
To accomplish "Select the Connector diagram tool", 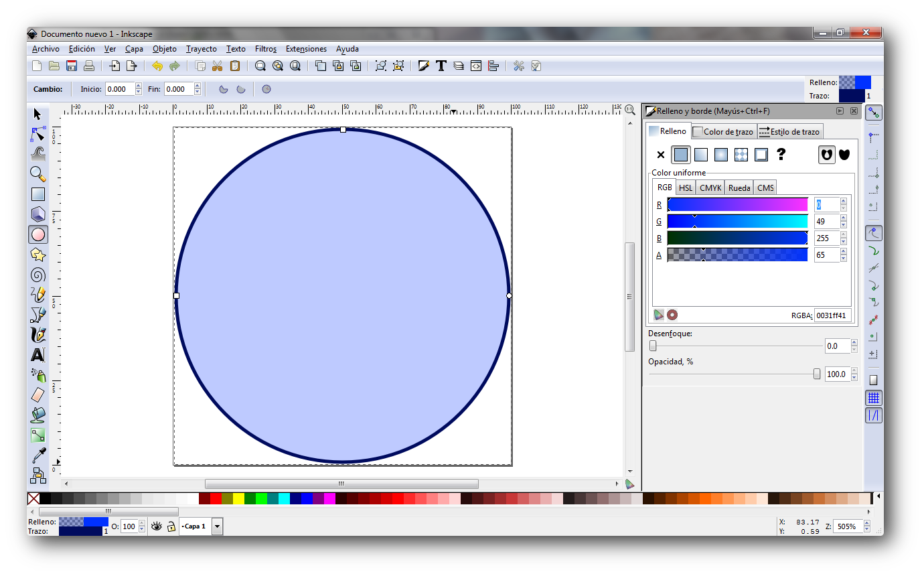I will 38,476.
